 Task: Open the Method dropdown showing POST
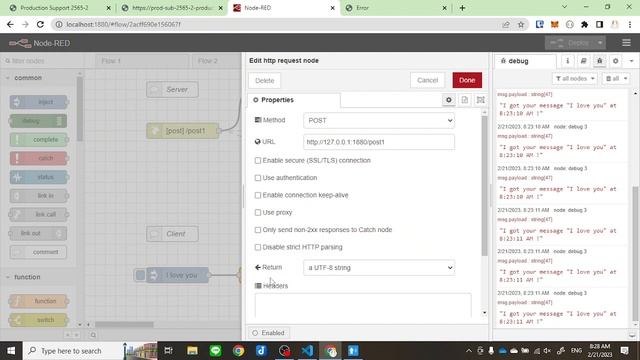[379, 120]
